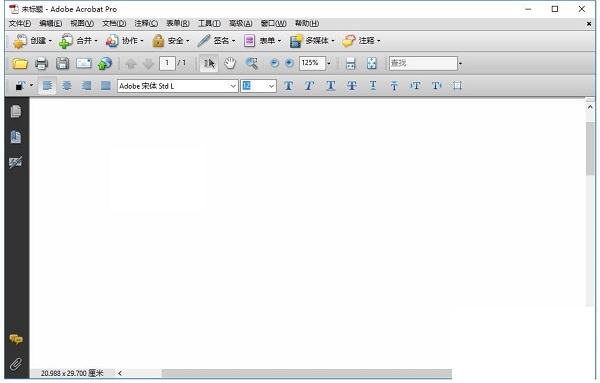Open the Bookmarks panel in sidebar
This screenshot has height=383, width=600.
pos(16,137)
